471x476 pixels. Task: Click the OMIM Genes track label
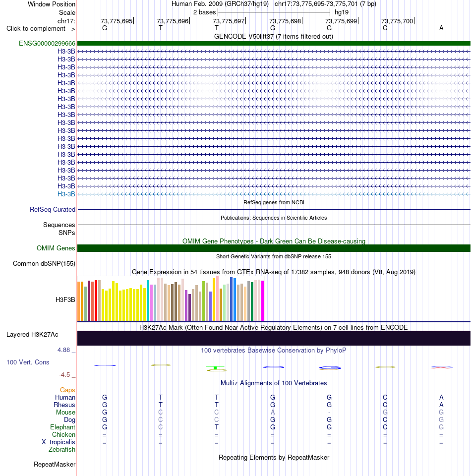[56, 248]
